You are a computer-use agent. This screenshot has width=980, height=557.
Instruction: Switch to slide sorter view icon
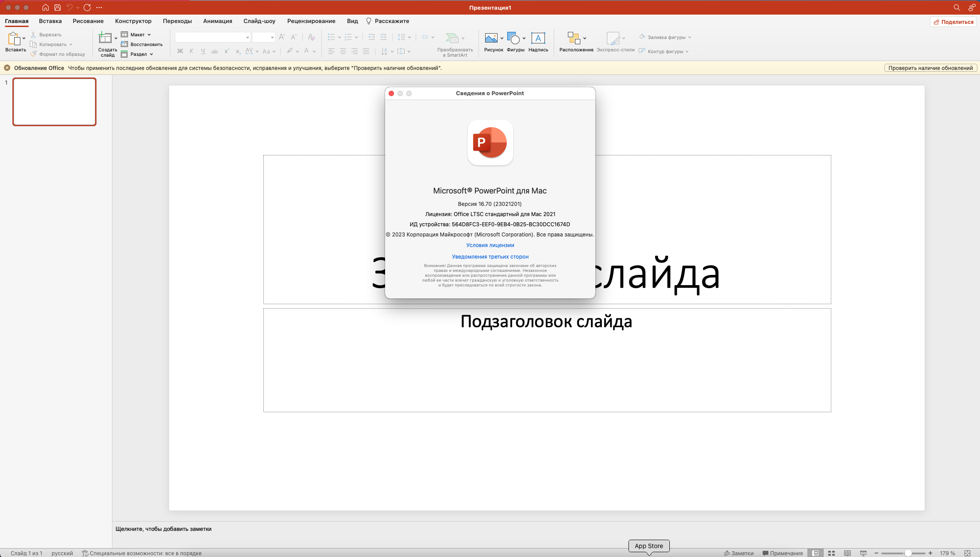pos(831,553)
